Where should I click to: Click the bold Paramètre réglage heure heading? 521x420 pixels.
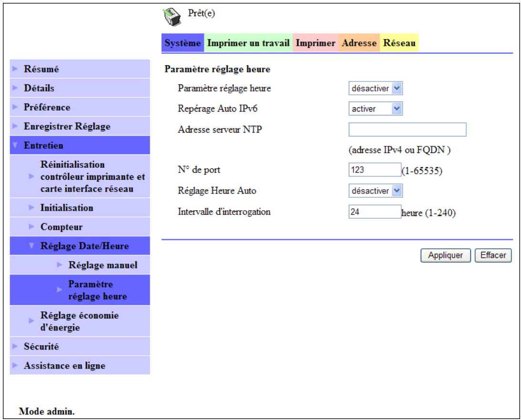217,69
